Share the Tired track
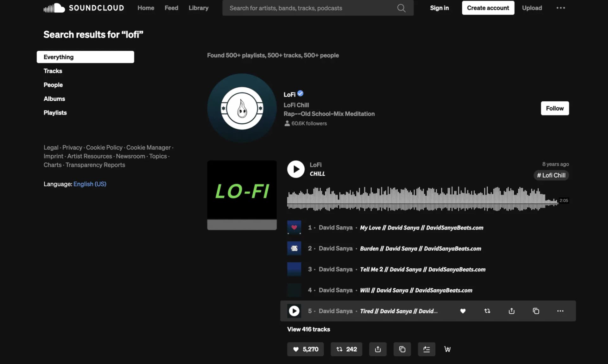 (x=511, y=311)
